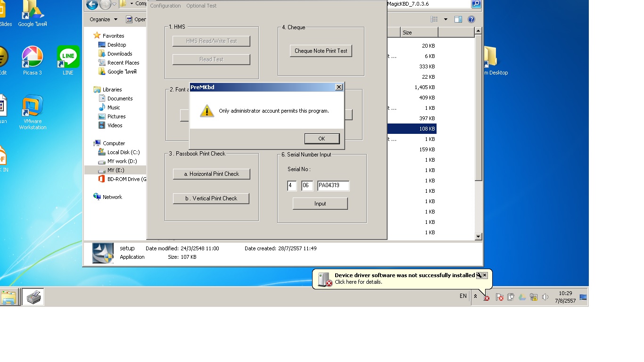
Task: Click the Explorer search magnifier icon
Action: click(476, 4)
